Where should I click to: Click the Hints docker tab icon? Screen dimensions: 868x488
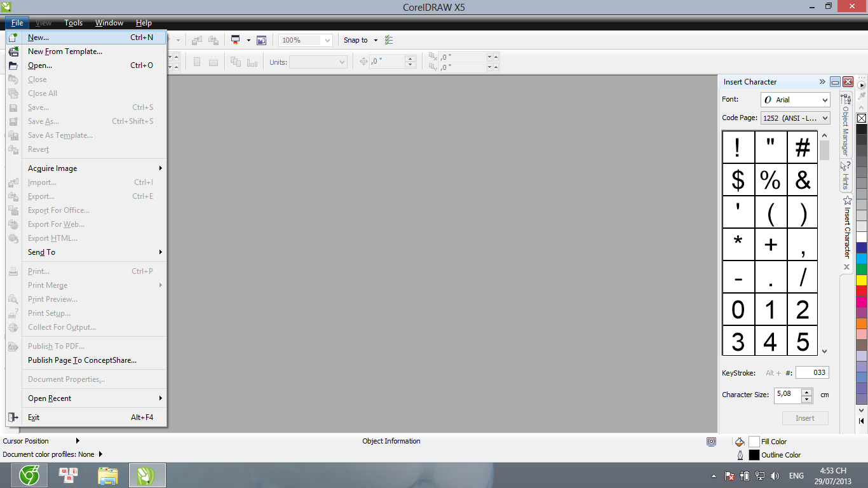click(x=846, y=166)
